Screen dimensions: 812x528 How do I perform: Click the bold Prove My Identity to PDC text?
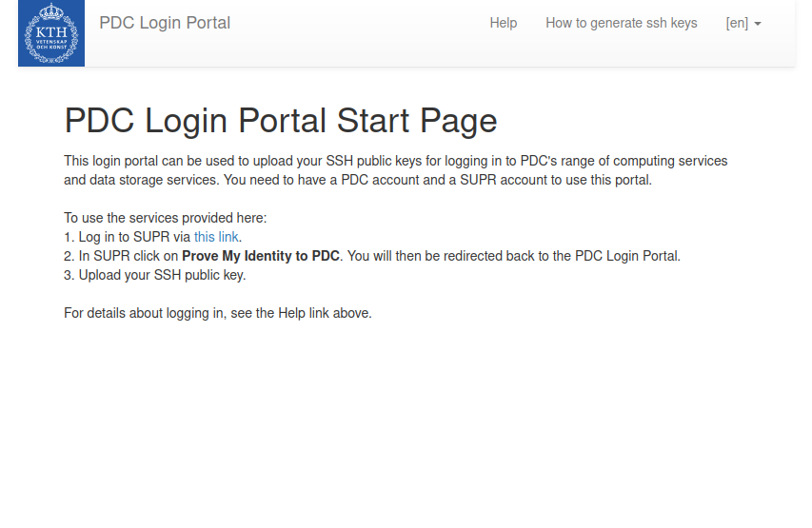pyautogui.click(x=260, y=256)
